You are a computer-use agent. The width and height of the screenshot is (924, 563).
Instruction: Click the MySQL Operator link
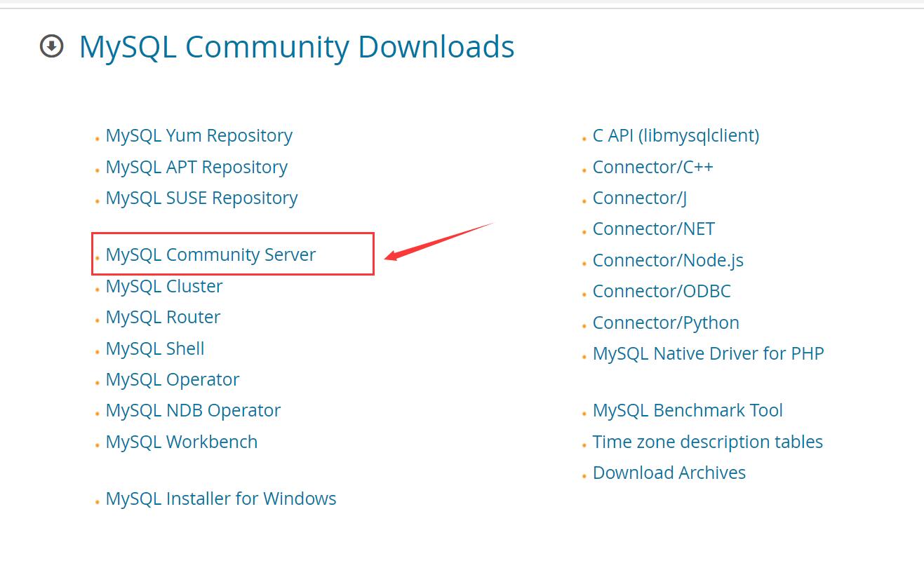(x=173, y=379)
